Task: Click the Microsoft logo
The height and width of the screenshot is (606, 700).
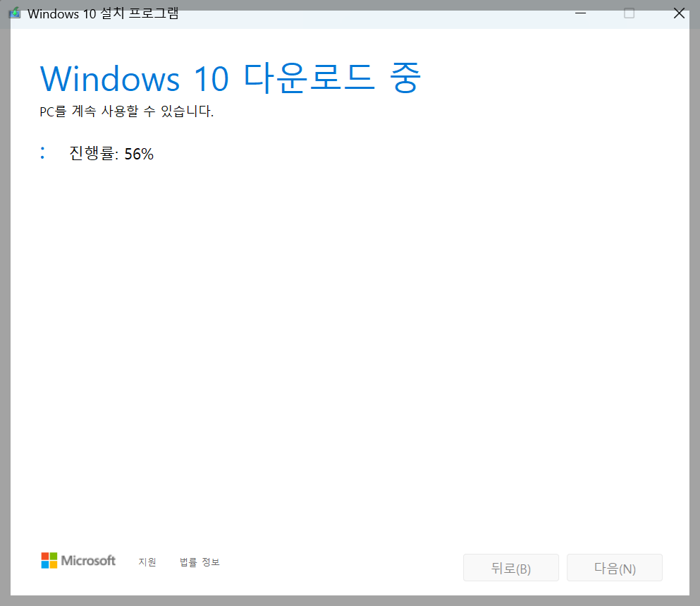Action: click(x=78, y=560)
